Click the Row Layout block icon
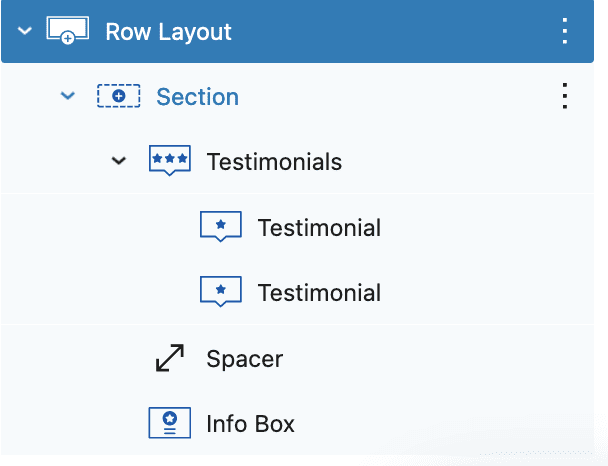The width and height of the screenshot is (608, 466). click(67, 30)
